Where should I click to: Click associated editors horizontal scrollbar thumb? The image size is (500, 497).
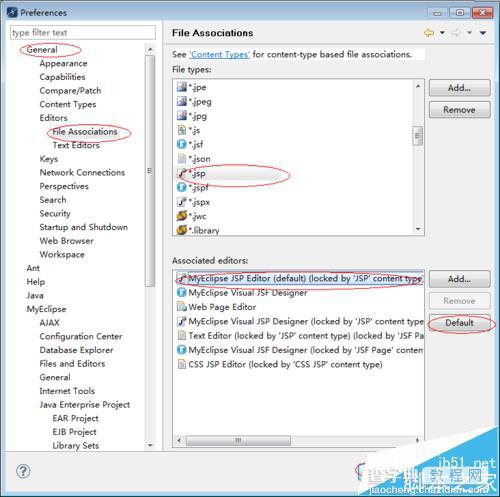238,441
